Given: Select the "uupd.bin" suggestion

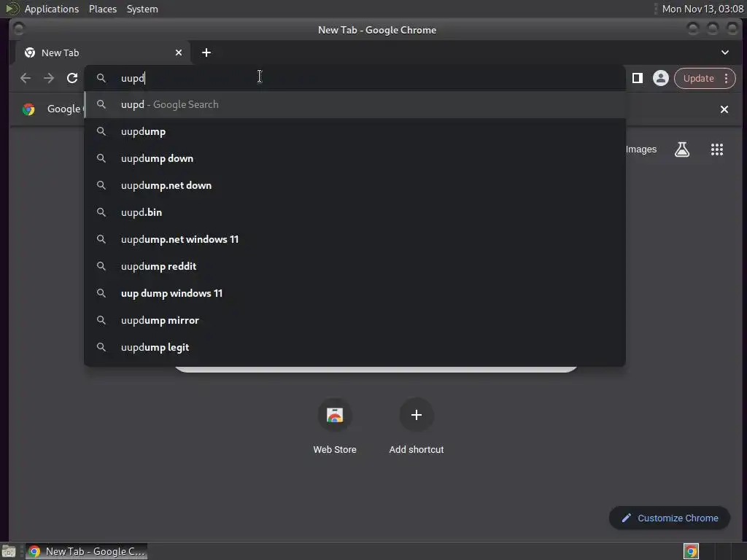Looking at the screenshot, I should (355, 212).
